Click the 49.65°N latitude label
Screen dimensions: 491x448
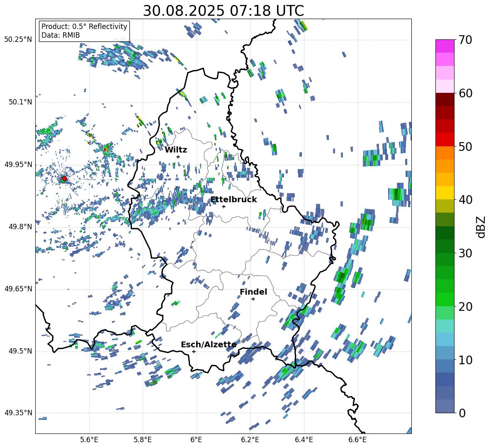[18, 289]
